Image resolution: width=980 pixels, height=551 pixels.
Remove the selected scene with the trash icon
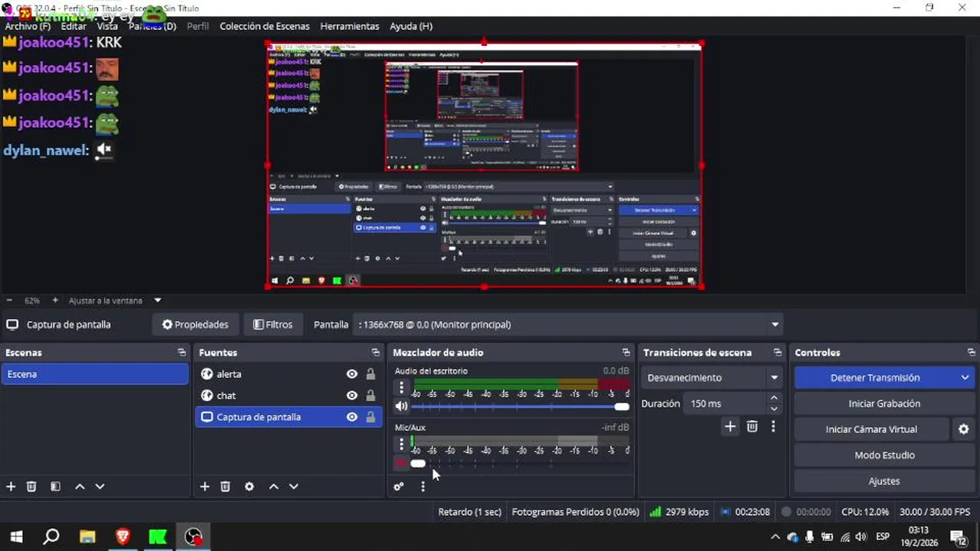coord(31,487)
